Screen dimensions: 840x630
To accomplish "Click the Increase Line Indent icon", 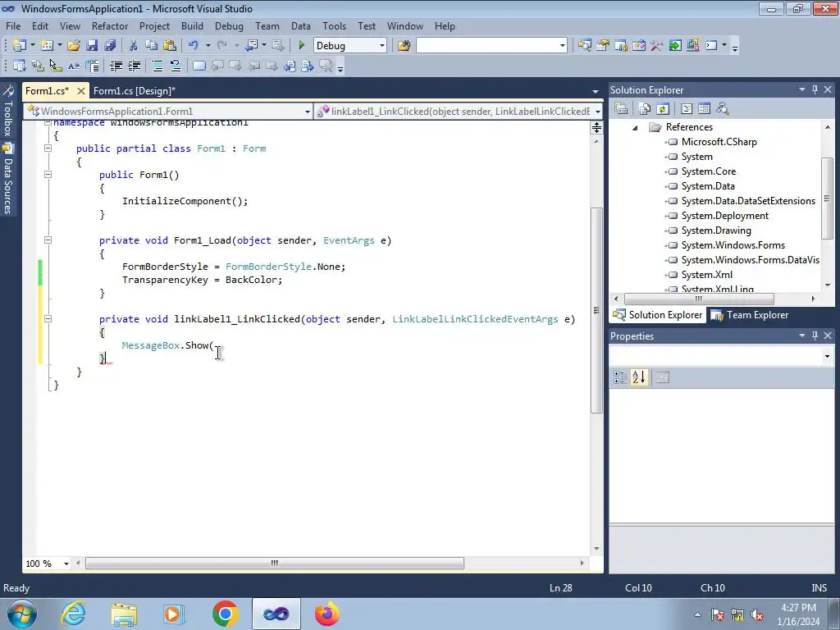I will (x=134, y=66).
